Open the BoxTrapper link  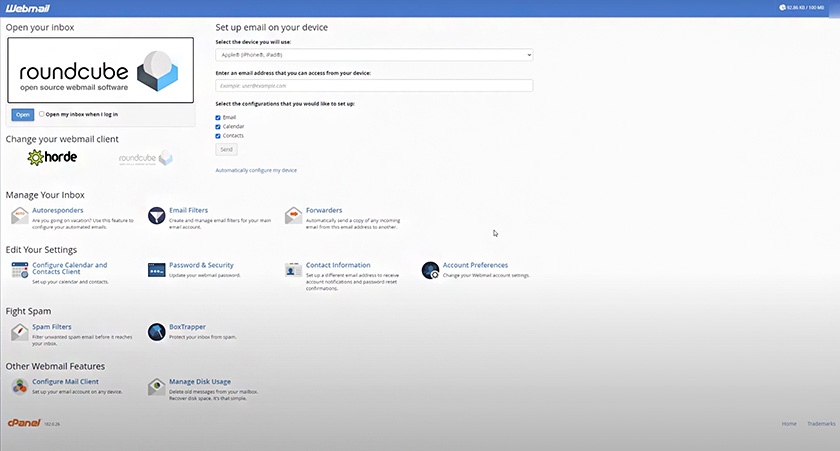tap(188, 327)
